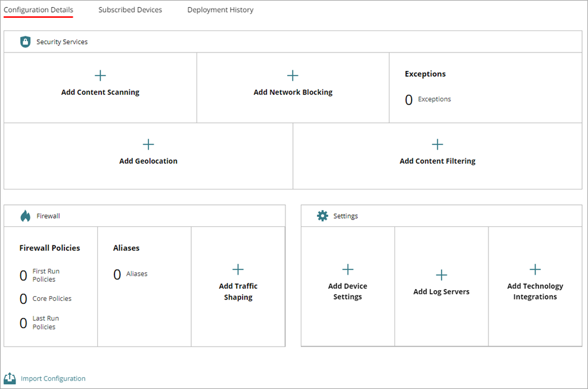Click the plus icon to Add Geolocation

[148, 144]
